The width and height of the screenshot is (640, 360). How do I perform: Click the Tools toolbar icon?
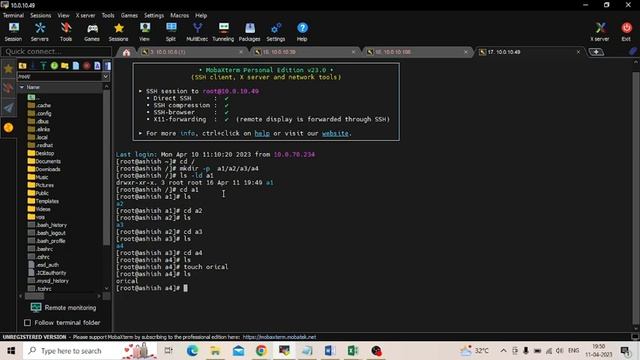point(66,32)
